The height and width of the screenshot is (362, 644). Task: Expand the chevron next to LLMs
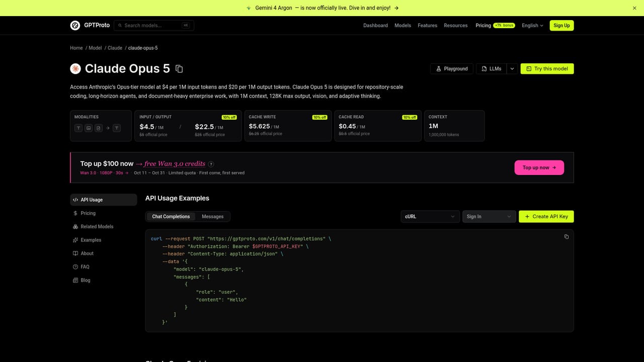(512, 69)
